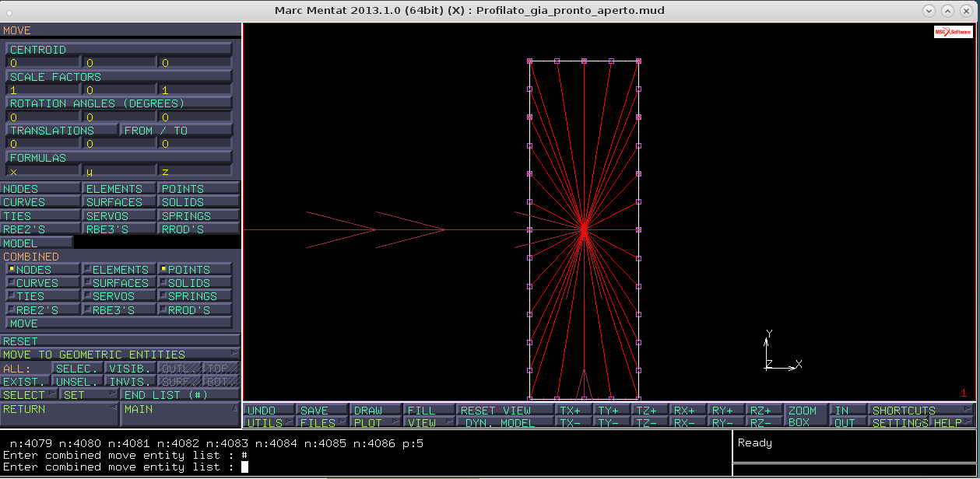Click the EXIST. button
Image resolution: width=980 pixels, height=479 pixels.
point(25,382)
